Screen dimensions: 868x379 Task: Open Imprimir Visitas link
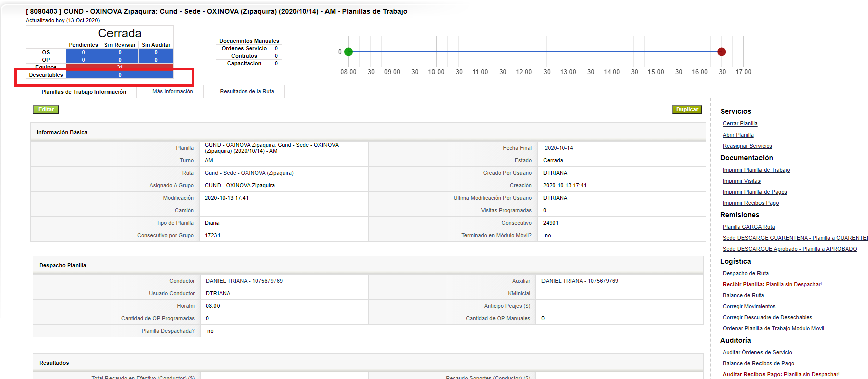click(741, 181)
